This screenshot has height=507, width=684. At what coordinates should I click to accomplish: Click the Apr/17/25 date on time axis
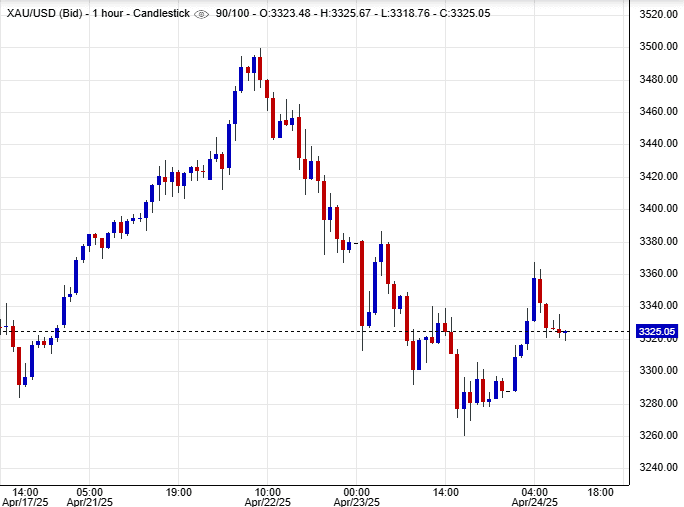[x=26, y=502]
